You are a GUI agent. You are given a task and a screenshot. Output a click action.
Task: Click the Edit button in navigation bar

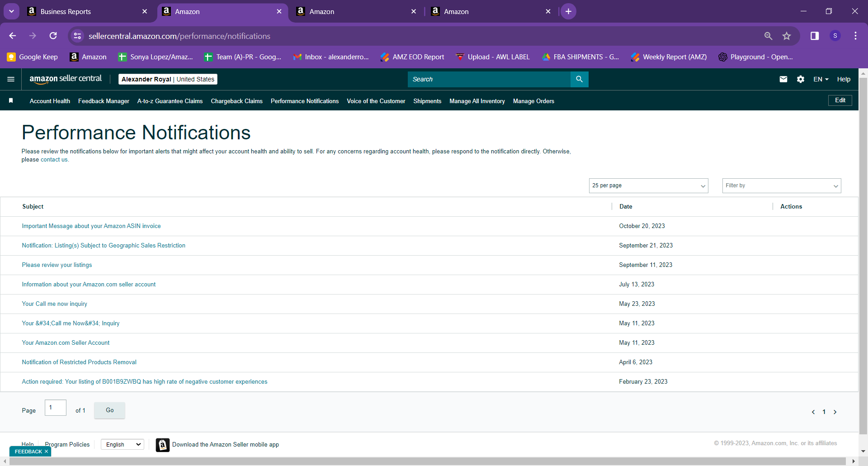[x=840, y=100]
